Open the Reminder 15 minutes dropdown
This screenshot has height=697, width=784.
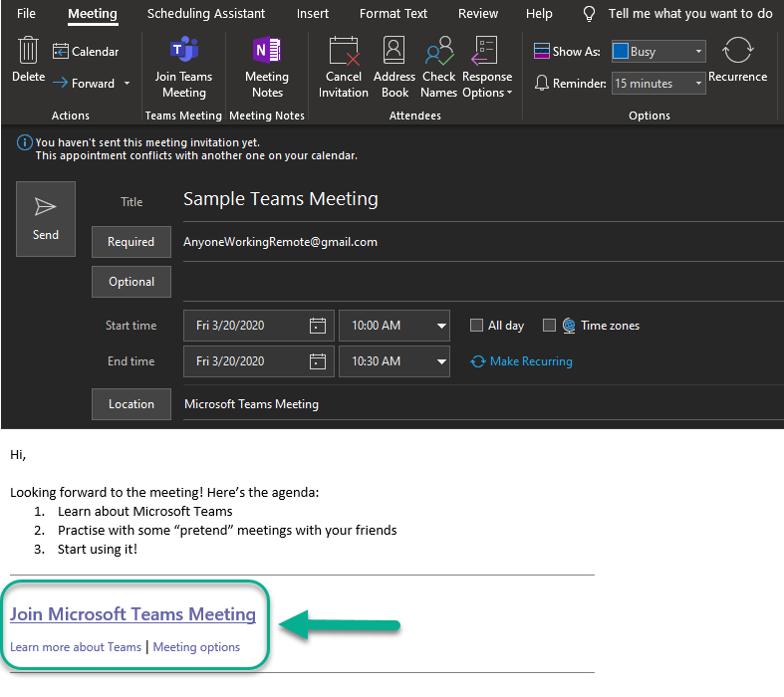click(x=698, y=84)
